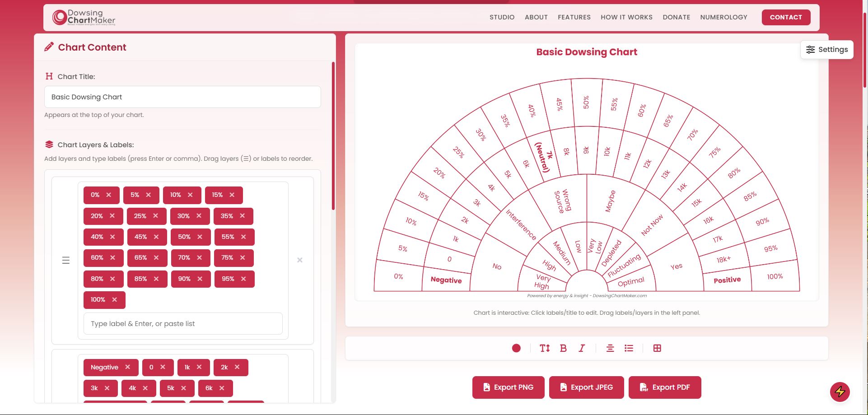Remove the 45% label tag

point(156,237)
